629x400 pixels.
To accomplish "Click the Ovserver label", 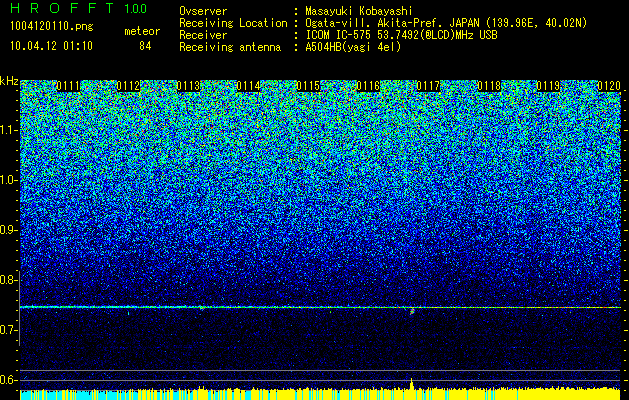I will (203, 12).
